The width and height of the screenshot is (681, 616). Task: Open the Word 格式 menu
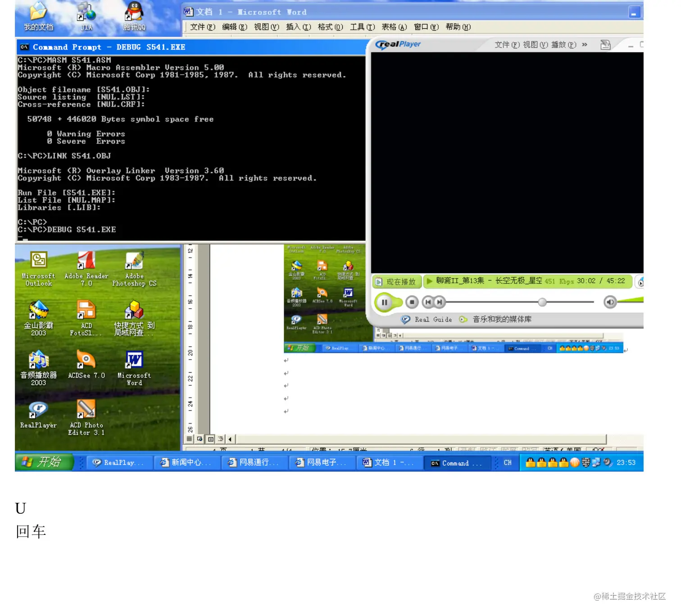(331, 27)
